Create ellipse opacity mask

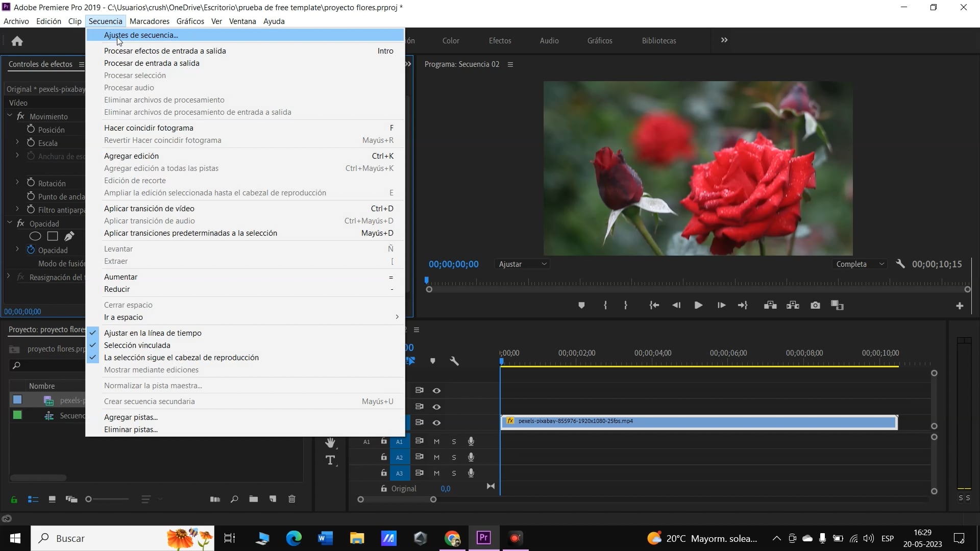35,236
